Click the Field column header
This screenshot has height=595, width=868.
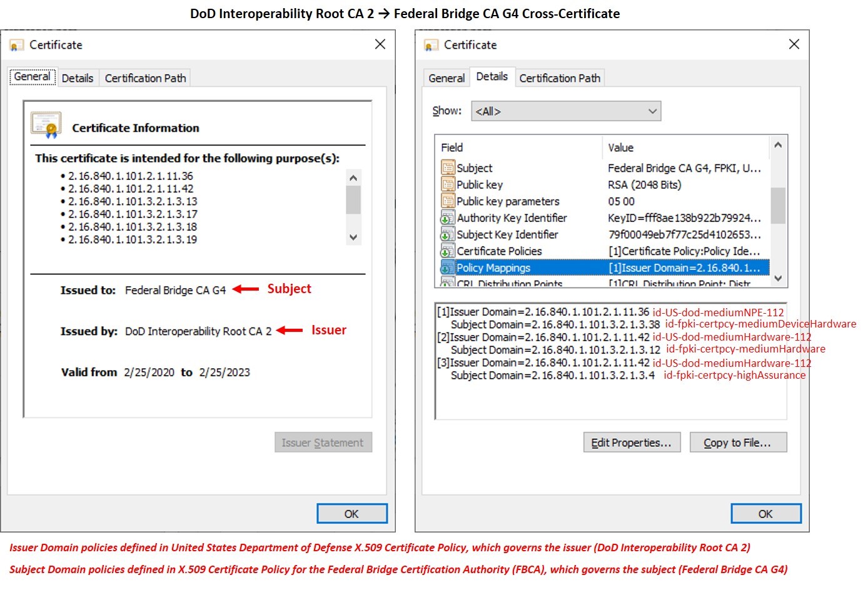(x=519, y=147)
